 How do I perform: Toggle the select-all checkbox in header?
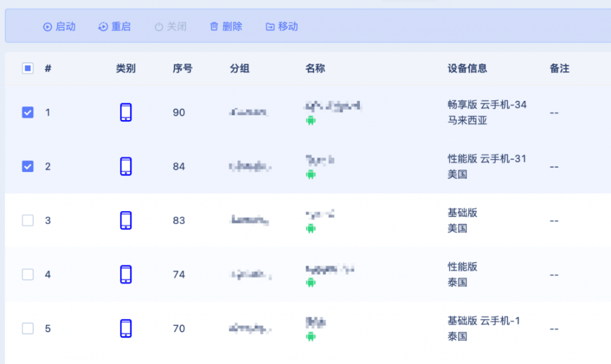[28, 68]
